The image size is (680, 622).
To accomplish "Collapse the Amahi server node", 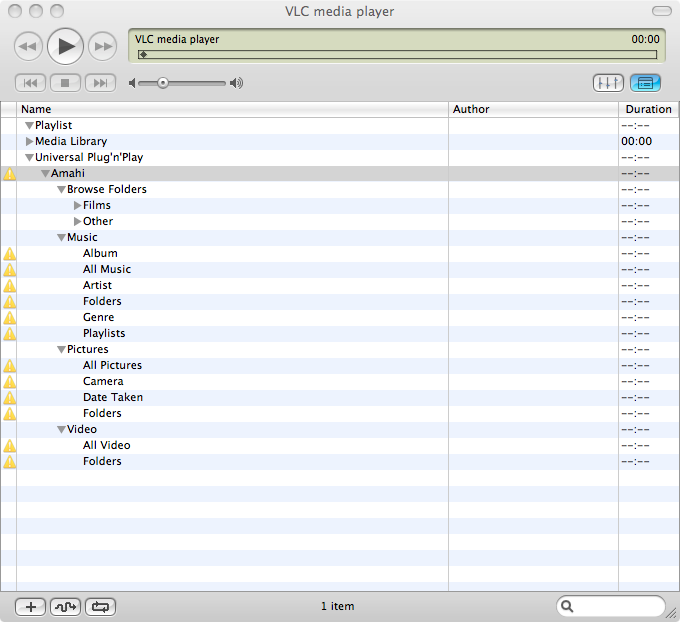I will 45,174.
